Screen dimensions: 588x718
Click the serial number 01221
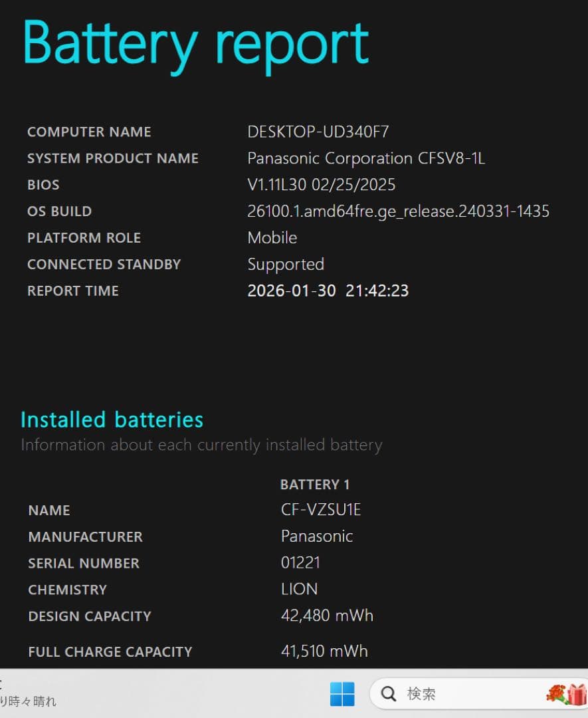click(300, 563)
